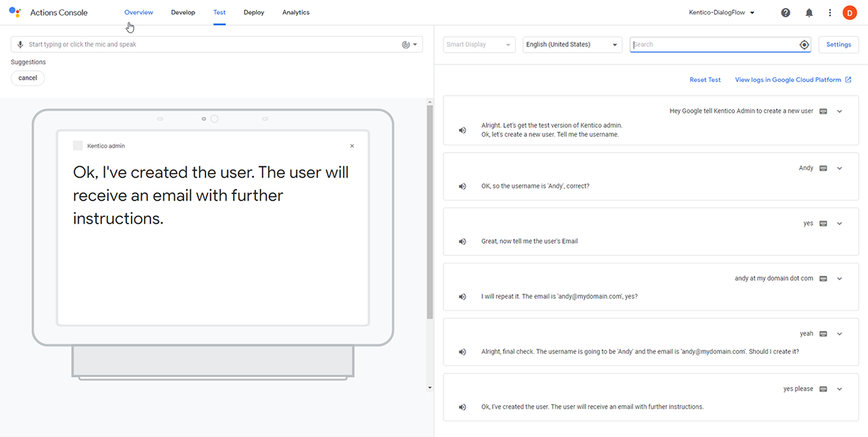Click keyboard icon beside 'Hey Google tell Kentico Admin'
This screenshot has width=868, height=437.
pyautogui.click(x=823, y=111)
